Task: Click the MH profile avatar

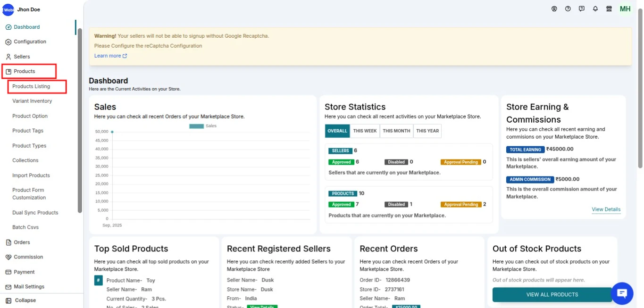Action: 625,9
